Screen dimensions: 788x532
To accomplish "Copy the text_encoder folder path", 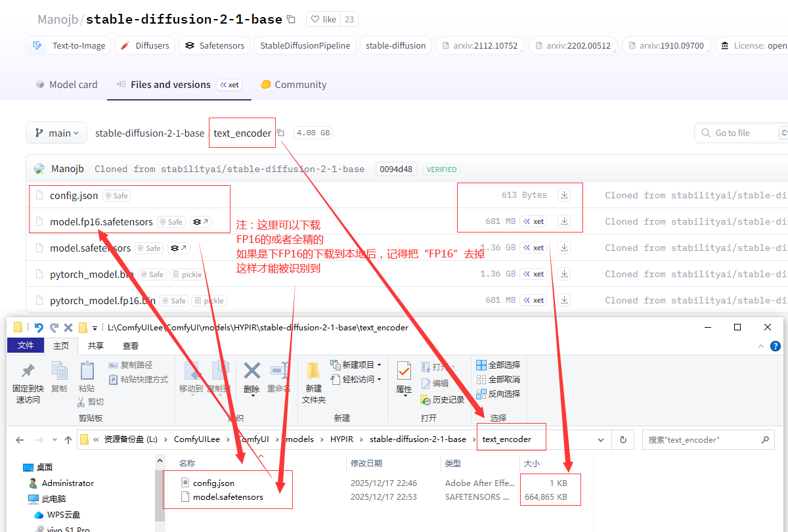I will [x=280, y=133].
